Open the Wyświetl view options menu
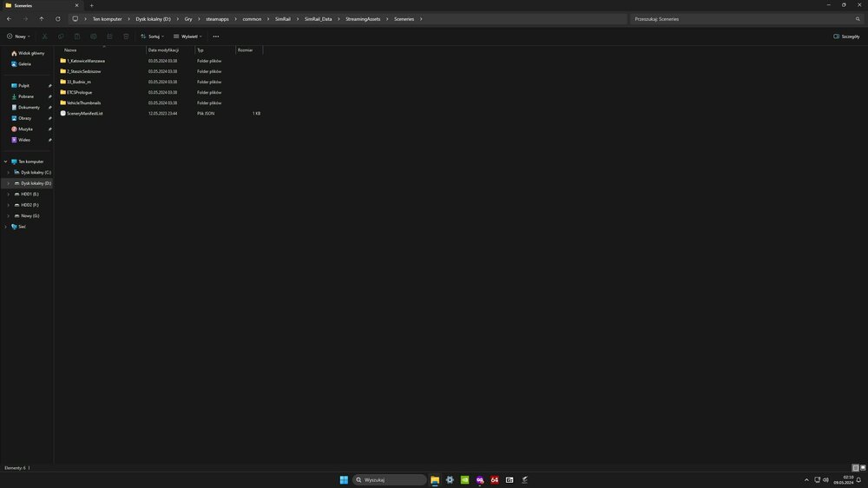 (187, 36)
